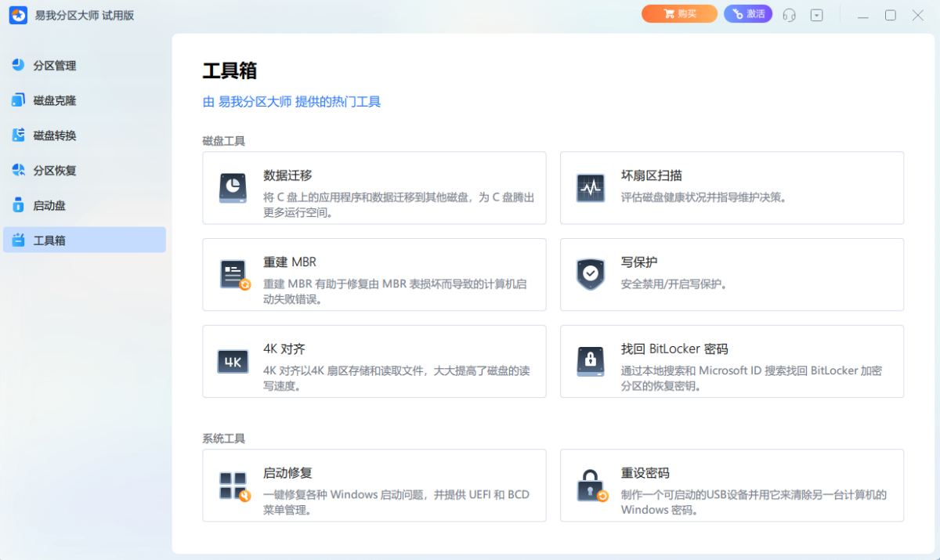This screenshot has width=940, height=560.
Task: Click the 磁盘工具 section label
Action: [224, 141]
